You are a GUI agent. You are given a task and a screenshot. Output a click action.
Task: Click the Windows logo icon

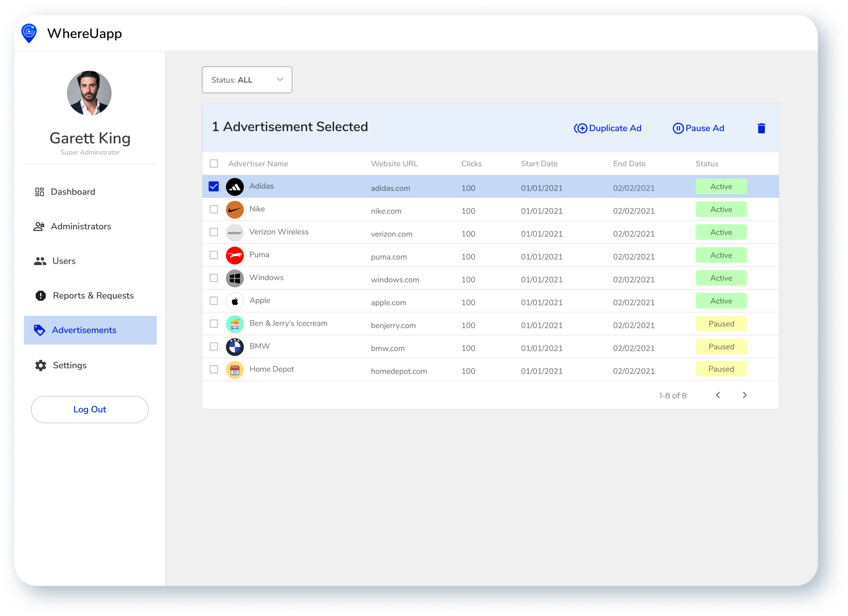235,278
